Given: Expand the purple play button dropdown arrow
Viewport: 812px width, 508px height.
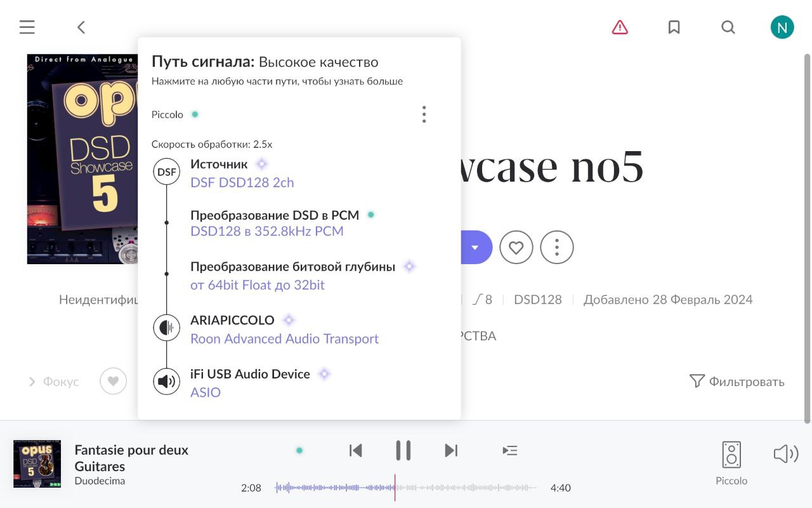Looking at the screenshot, I should pyautogui.click(x=475, y=247).
